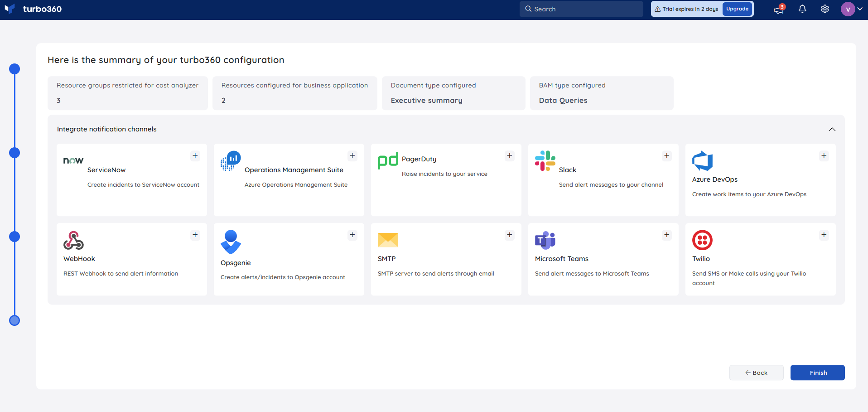Viewport: 868px width, 412px height.
Task: Click the SMTP envelope logo
Action: (388, 240)
